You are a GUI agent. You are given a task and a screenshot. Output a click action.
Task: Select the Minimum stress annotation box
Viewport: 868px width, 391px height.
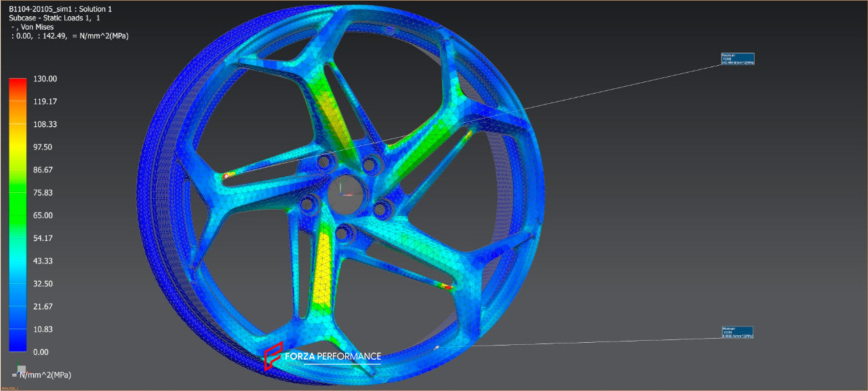click(x=739, y=333)
